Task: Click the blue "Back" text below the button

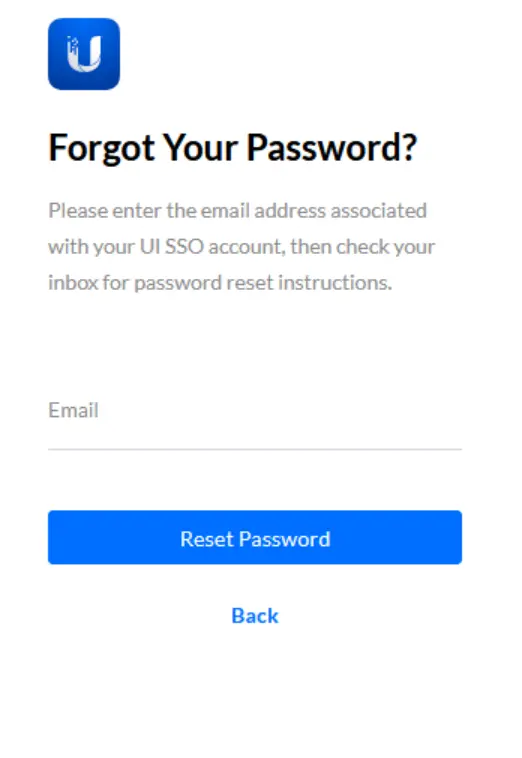Action: pos(255,615)
